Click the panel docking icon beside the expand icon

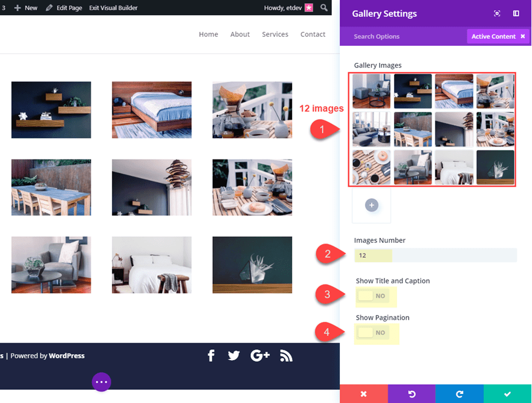(x=516, y=13)
